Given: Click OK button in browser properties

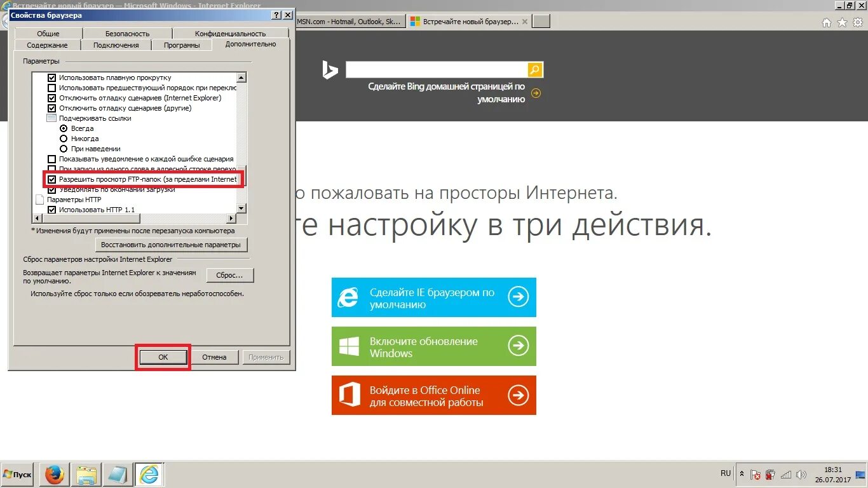Looking at the screenshot, I should pyautogui.click(x=163, y=357).
